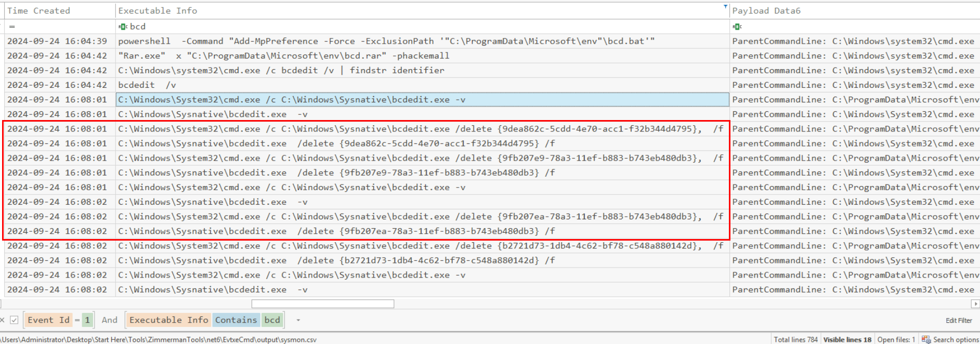
Task: Click the sysmon.csv file path in status bar
Action: tap(159, 340)
